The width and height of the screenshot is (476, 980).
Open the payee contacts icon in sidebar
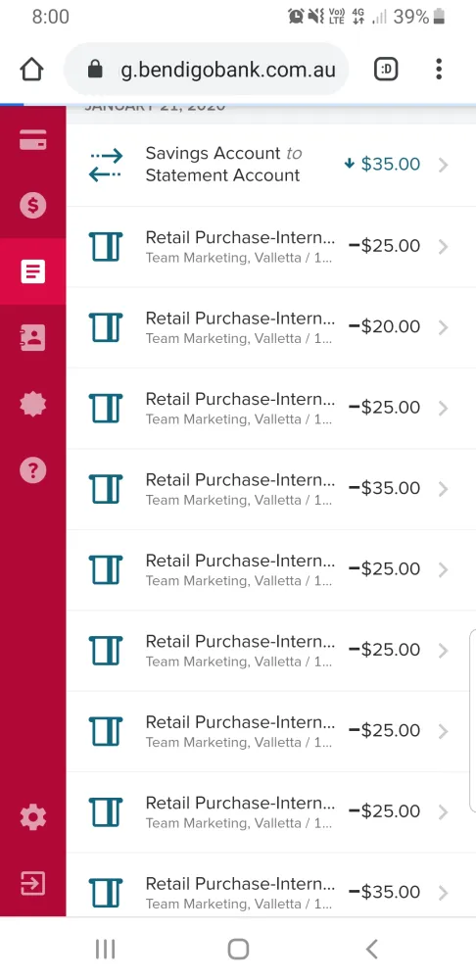32,337
